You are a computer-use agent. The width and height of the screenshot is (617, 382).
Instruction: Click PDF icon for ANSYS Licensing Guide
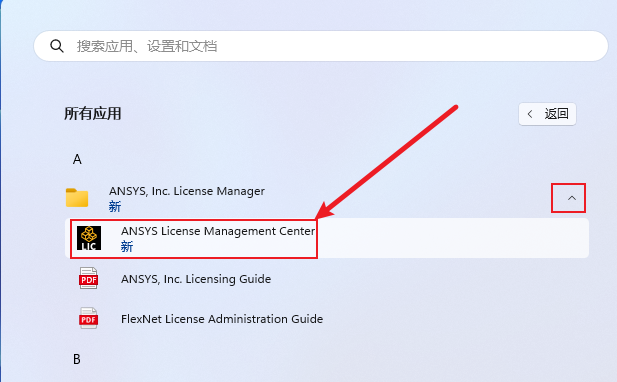click(x=89, y=278)
